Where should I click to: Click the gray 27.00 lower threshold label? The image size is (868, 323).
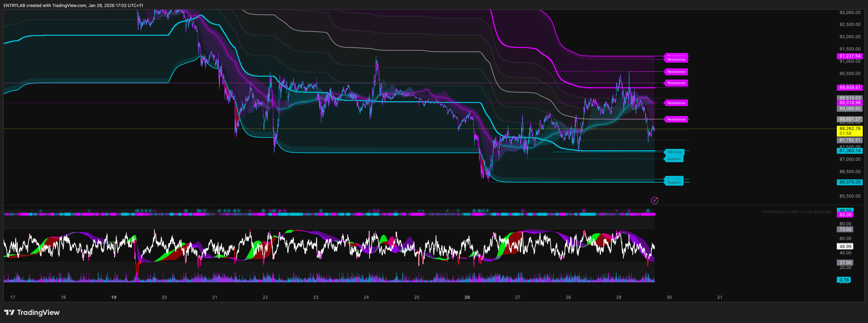pyautogui.click(x=845, y=263)
